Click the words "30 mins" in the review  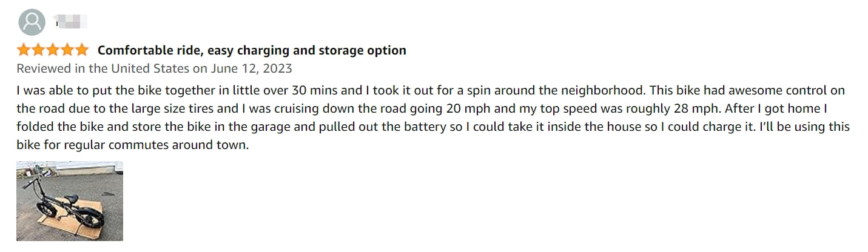339,91
